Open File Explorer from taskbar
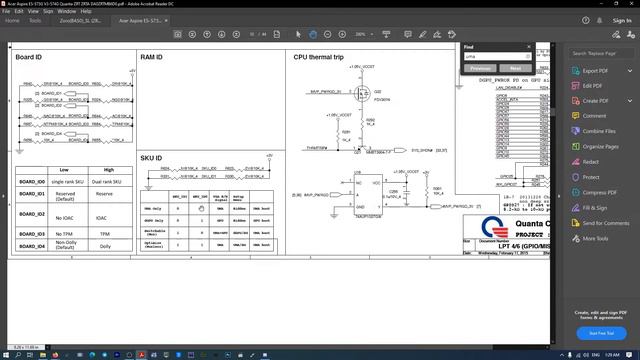Screen dimensions: 640x360 [42, 355]
